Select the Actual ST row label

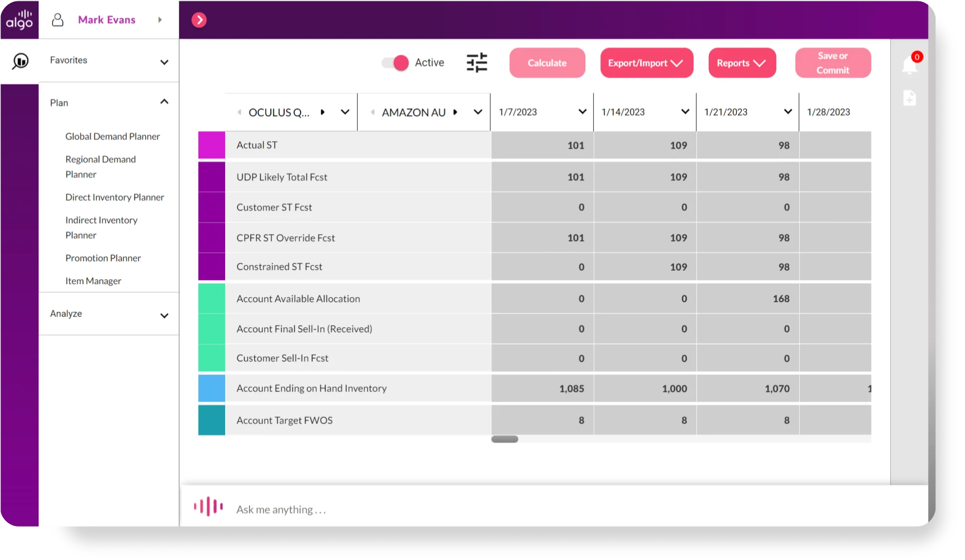pos(257,145)
